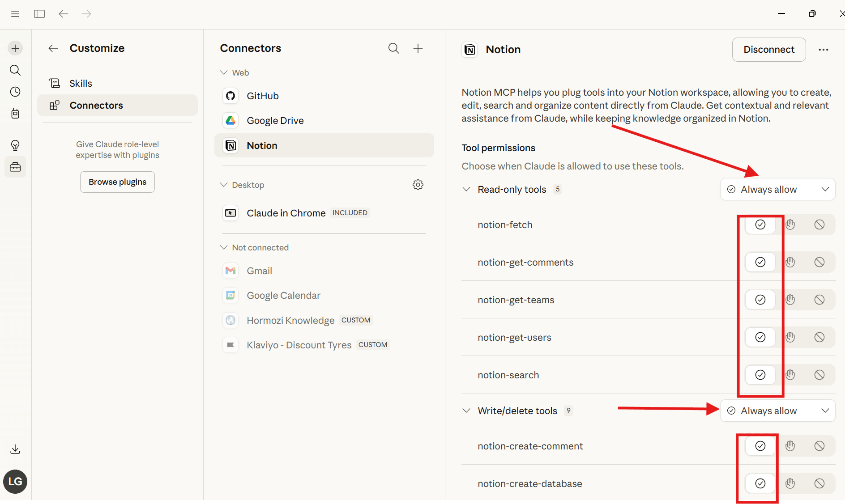The image size is (845, 504).
Task: Set notion-get-users to needs approval
Action: pos(790,338)
